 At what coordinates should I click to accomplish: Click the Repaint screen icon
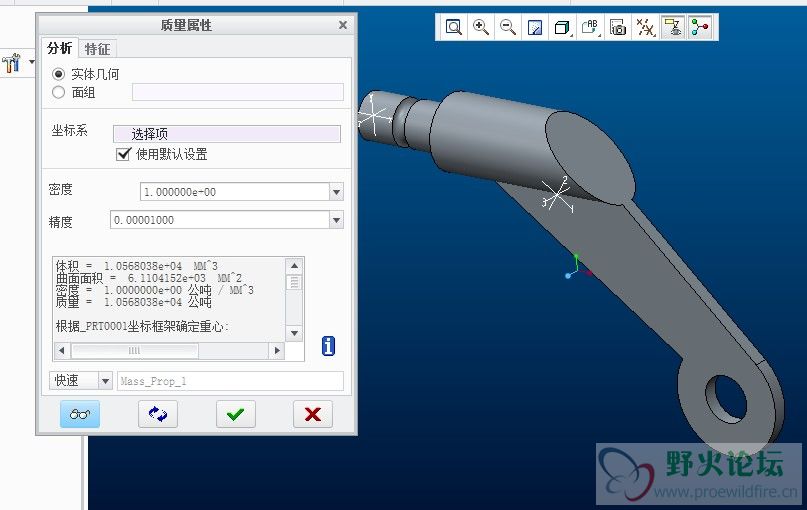535,27
